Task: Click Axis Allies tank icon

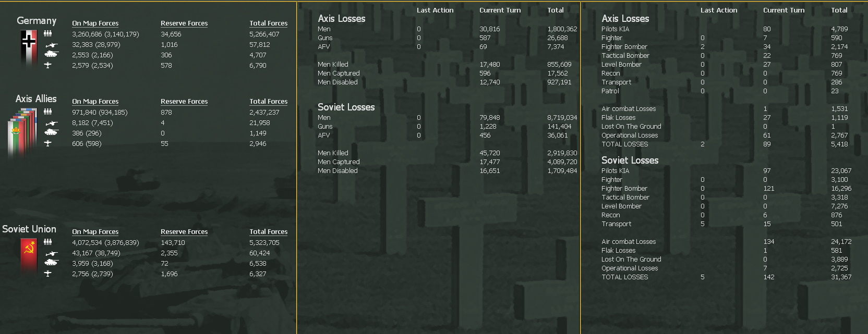Action: (51, 132)
